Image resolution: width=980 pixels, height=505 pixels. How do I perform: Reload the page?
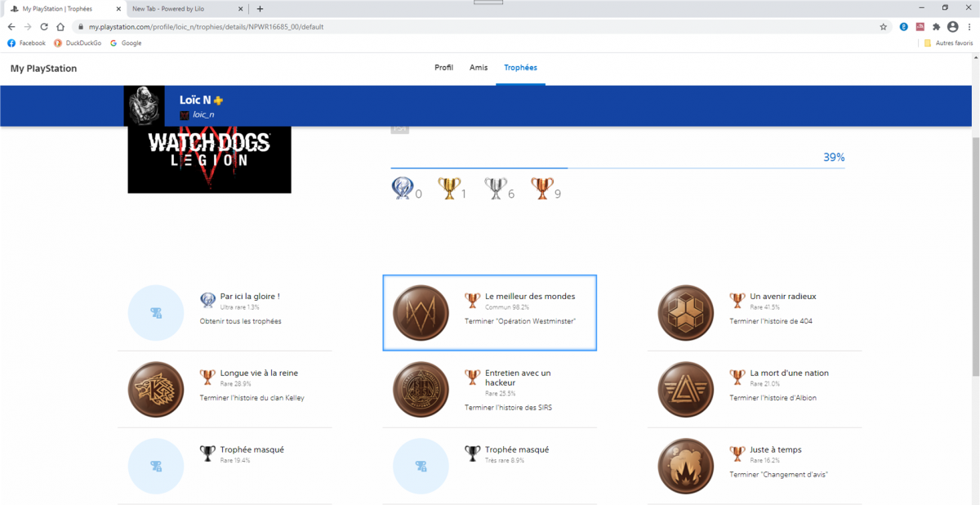44,26
